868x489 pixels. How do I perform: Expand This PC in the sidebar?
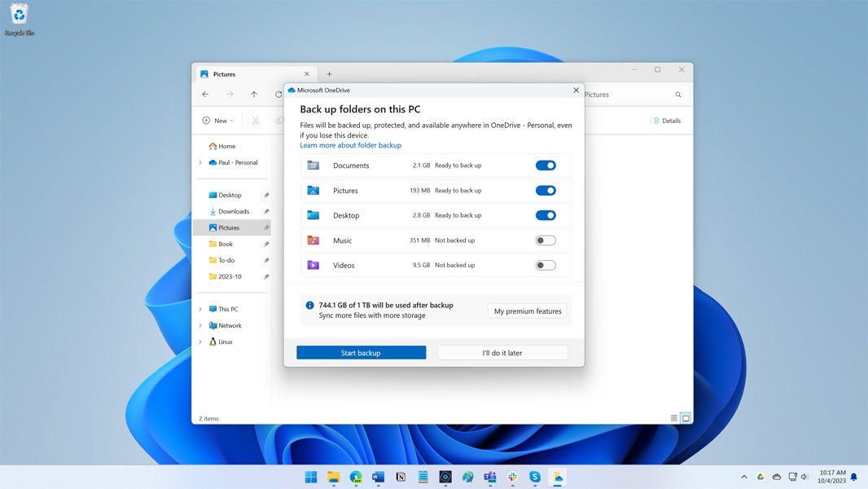click(200, 309)
